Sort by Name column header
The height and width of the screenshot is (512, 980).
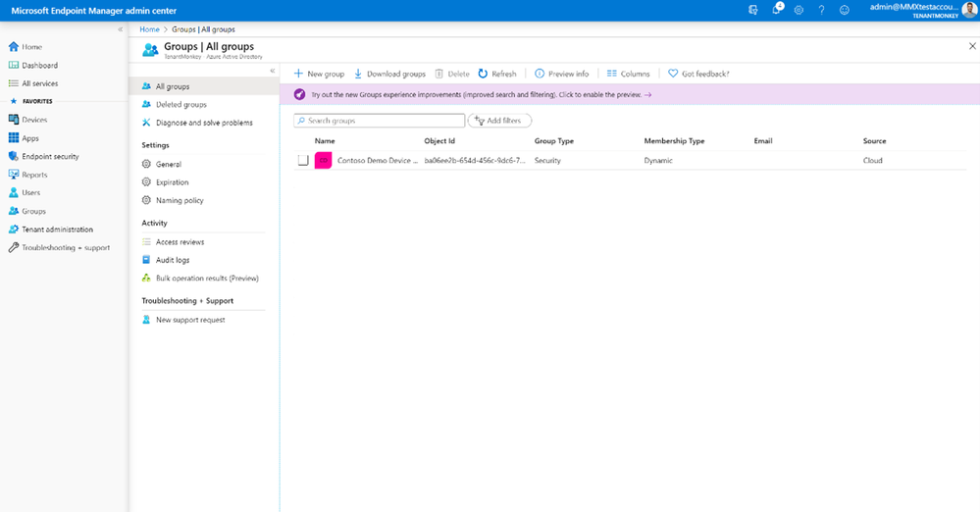click(x=325, y=141)
